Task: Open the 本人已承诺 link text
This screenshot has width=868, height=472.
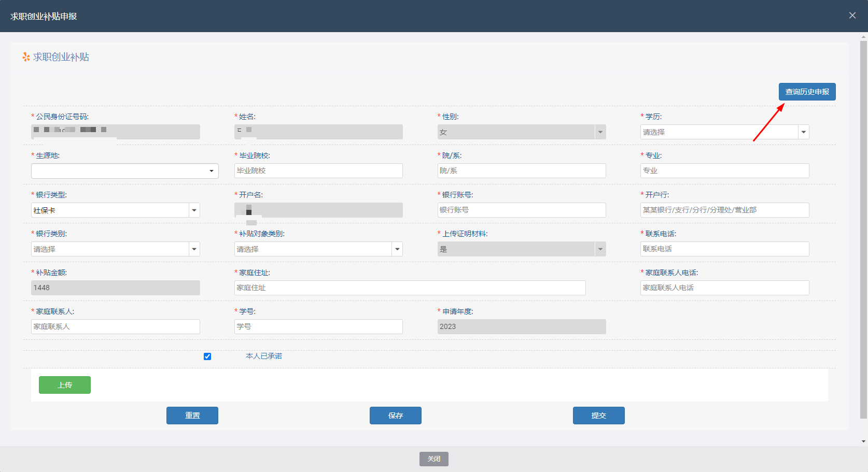Action: 263,356
